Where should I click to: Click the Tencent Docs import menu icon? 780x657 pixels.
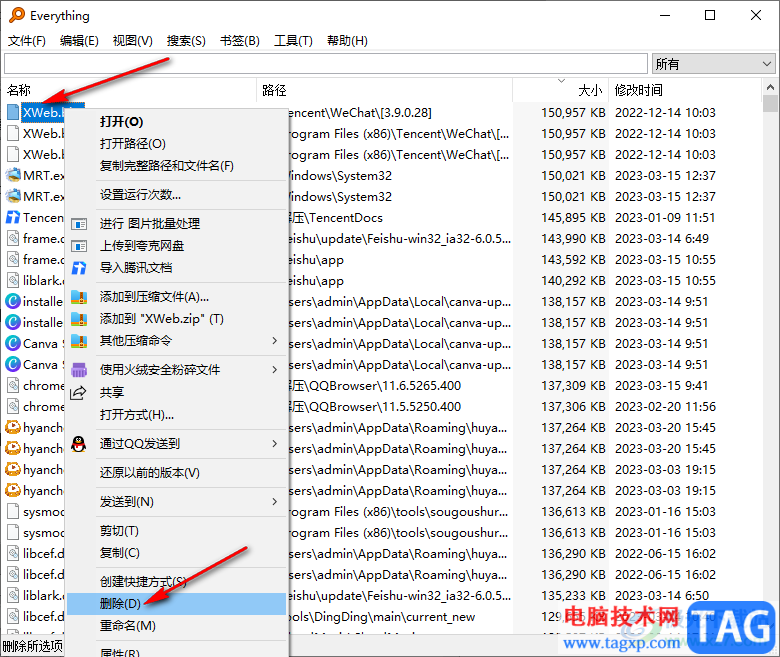point(79,268)
